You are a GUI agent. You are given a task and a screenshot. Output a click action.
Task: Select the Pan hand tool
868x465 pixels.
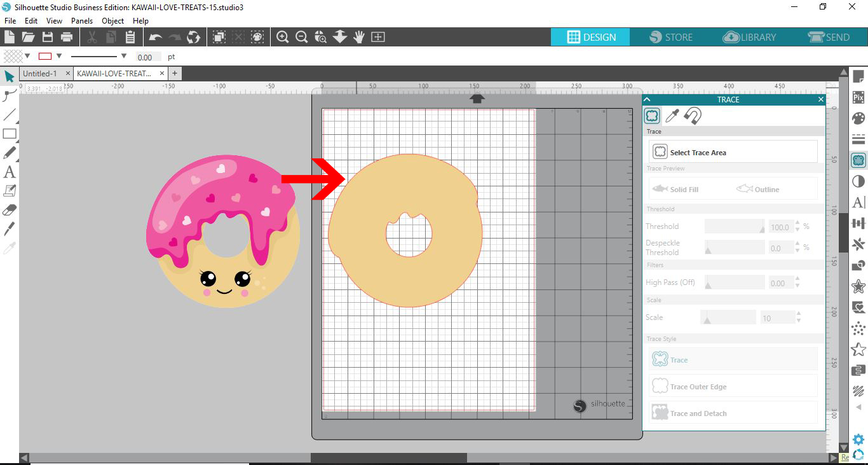click(x=359, y=37)
